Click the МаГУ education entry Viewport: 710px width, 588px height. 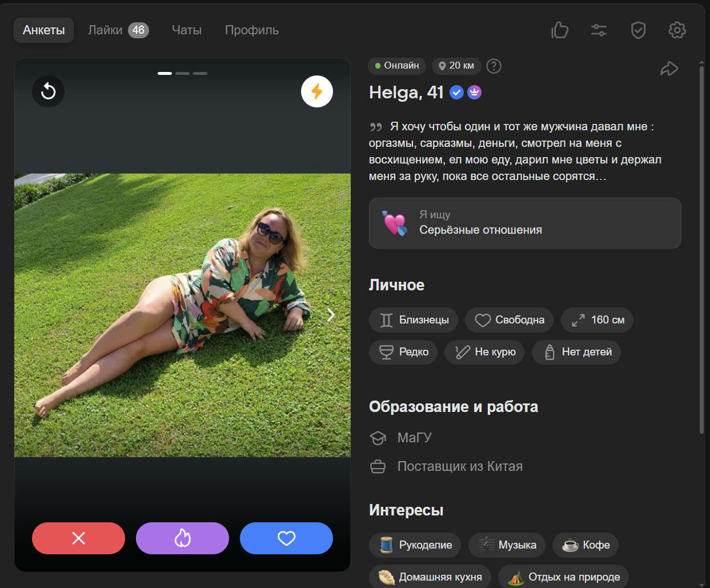[x=415, y=438]
